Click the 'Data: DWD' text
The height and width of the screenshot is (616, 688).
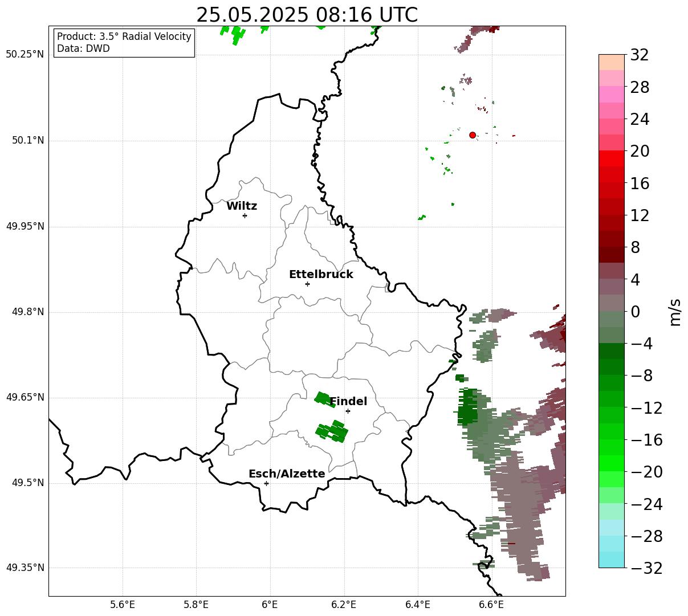[83, 48]
